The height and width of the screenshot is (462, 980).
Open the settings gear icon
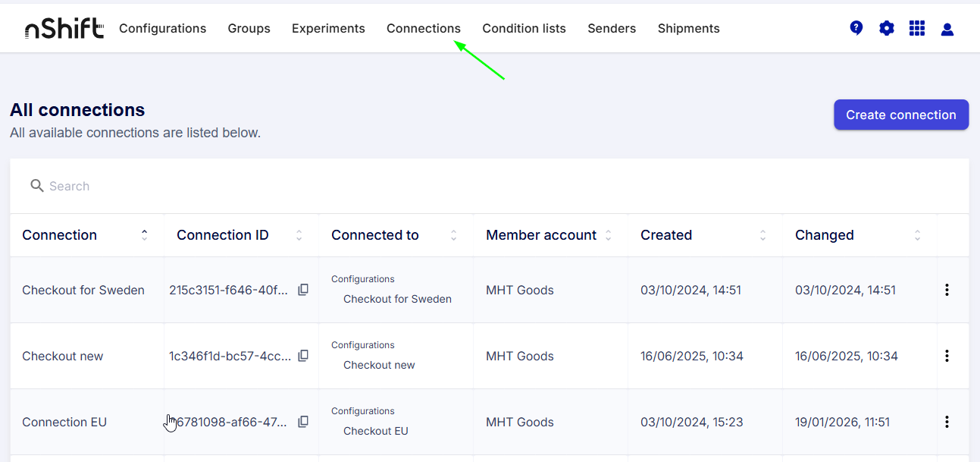887,29
